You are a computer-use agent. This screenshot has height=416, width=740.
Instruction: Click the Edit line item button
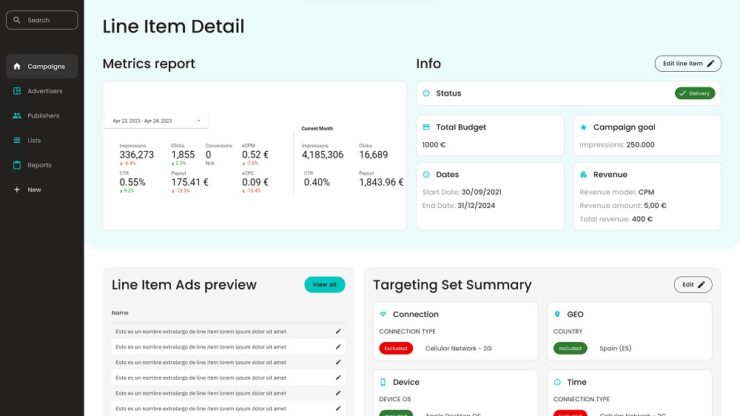click(x=687, y=63)
